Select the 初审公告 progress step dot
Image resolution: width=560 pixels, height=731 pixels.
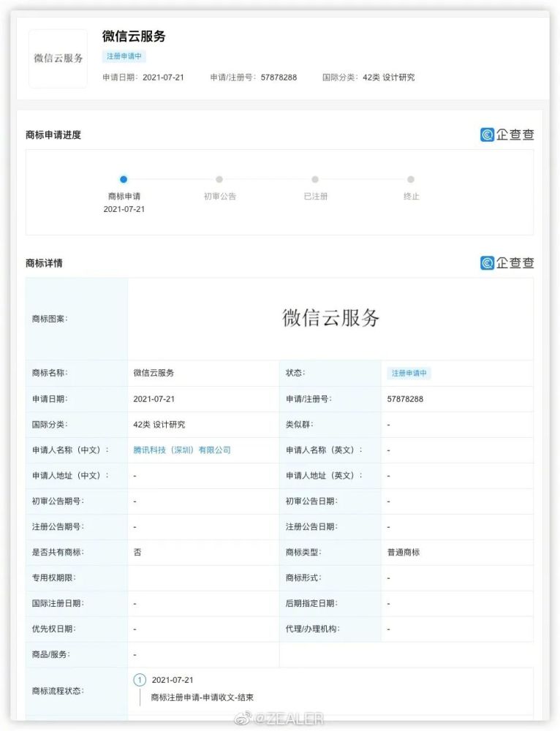coord(219,179)
